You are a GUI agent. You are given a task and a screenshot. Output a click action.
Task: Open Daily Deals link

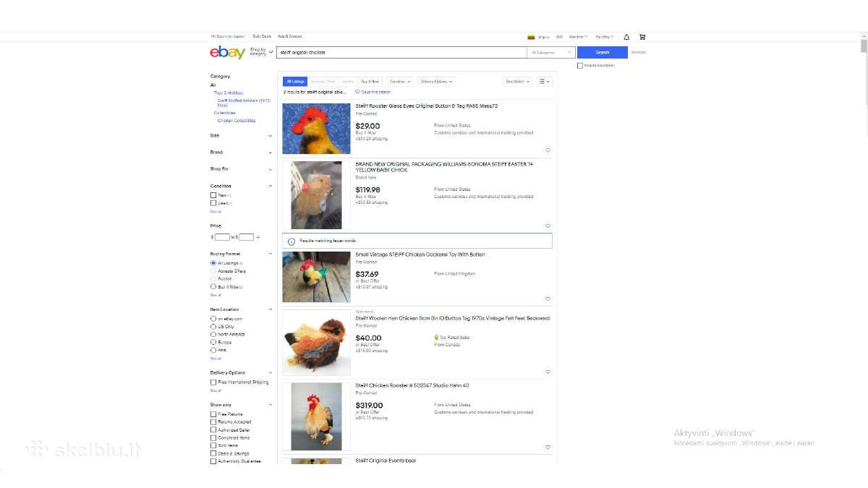point(262,37)
